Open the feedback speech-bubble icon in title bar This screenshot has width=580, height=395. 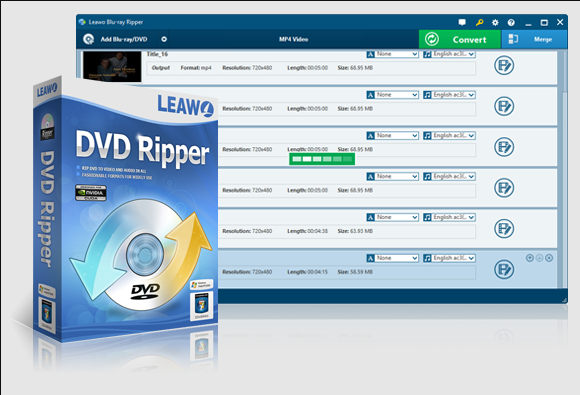pyautogui.click(x=462, y=22)
